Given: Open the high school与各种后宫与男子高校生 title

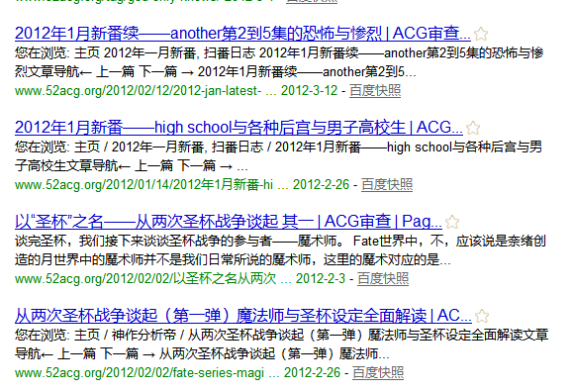Looking at the screenshot, I should tap(239, 128).
